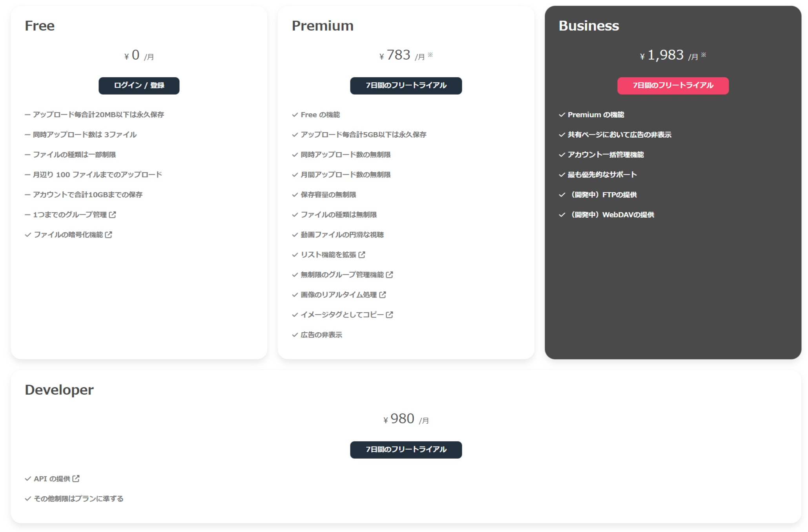Click external link icon next to イメージタグとしてコピー
The width and height of the screenshot is (808, 532).
point(389,315)
